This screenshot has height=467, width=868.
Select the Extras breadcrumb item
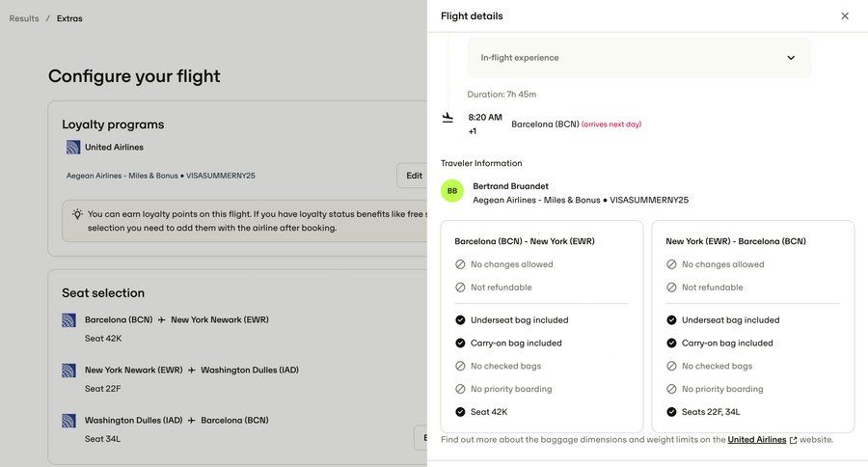(69, 18)
